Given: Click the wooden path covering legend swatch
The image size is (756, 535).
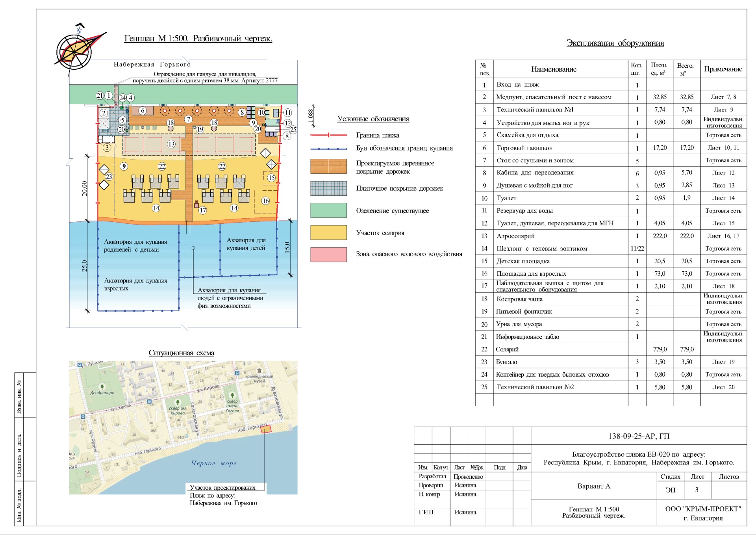Looking at the screenshot, I should [x=328, y=166].
